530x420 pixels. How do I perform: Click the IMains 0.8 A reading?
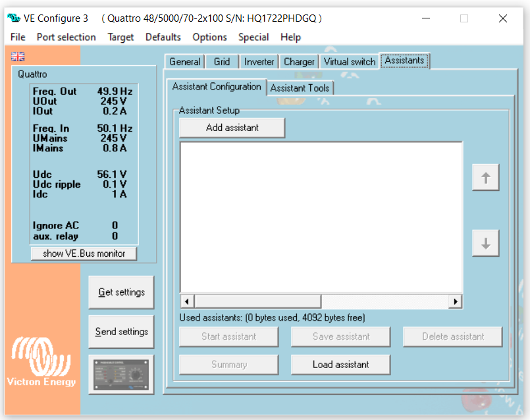coord(80,148)
